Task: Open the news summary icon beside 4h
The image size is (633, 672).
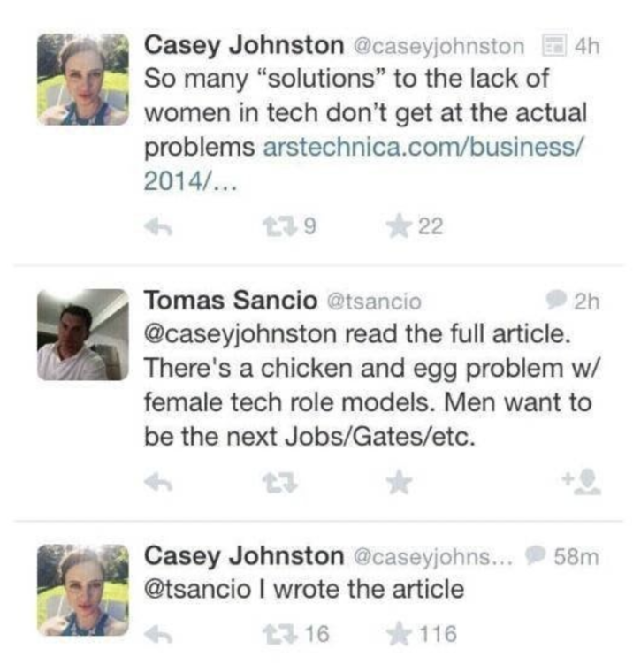Action: click(556, 43)
